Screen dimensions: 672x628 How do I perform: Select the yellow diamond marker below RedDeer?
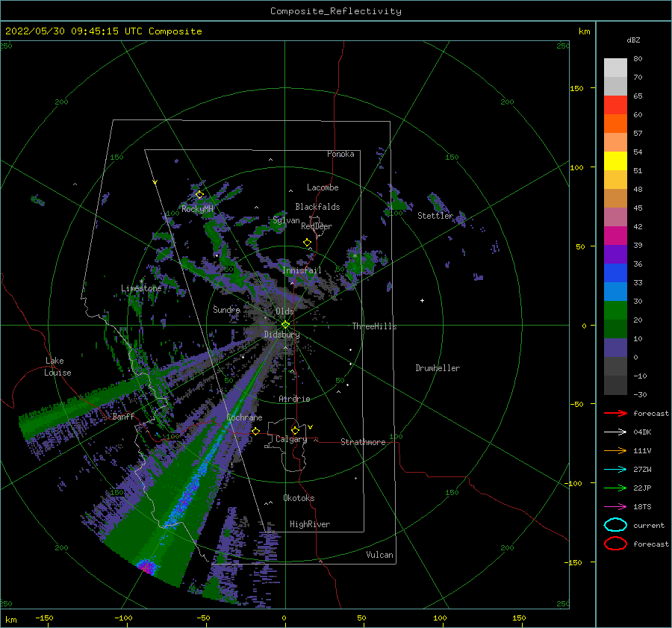307,243
